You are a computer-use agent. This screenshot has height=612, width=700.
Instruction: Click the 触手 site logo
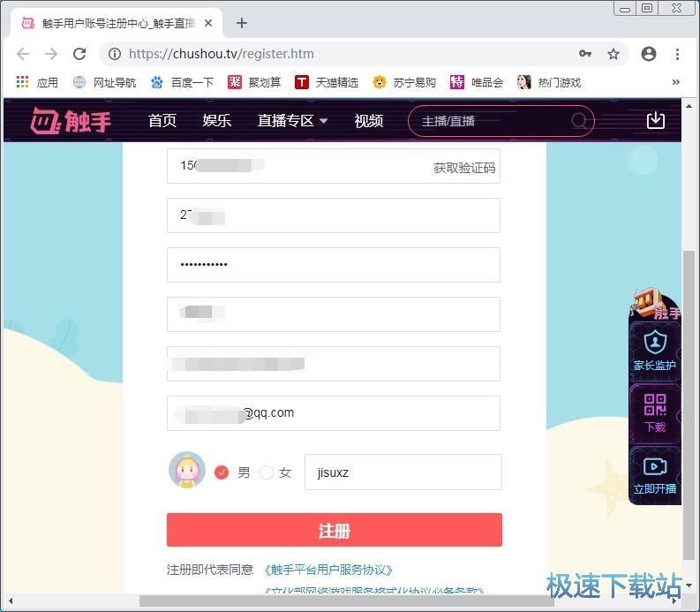[71, 121]
